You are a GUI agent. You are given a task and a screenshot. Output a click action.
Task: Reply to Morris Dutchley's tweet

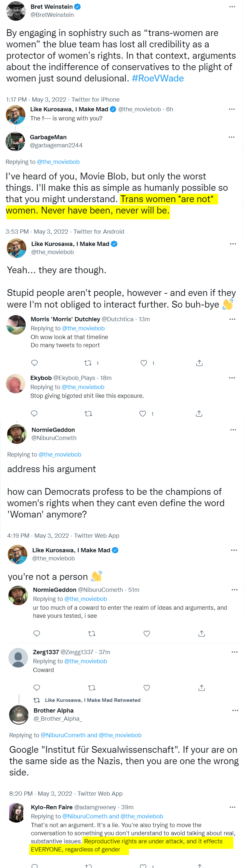click(34, 363)
